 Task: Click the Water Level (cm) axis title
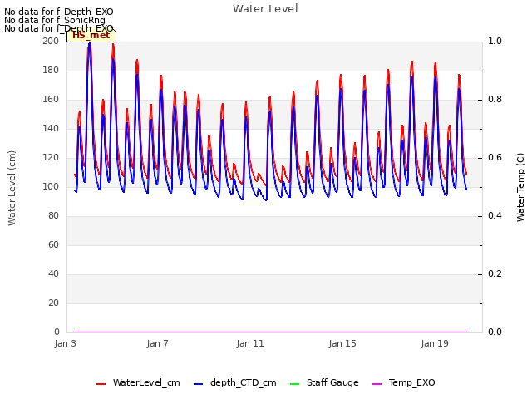tap(12, 188)
